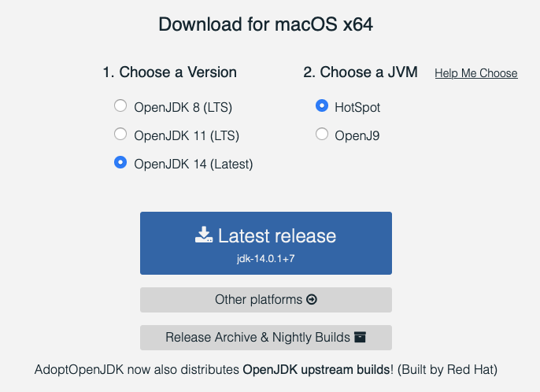Click the OpenJDK 11 (LTS) label text
Viewport: 540px width, 392px height.
[x=186, y=135]
